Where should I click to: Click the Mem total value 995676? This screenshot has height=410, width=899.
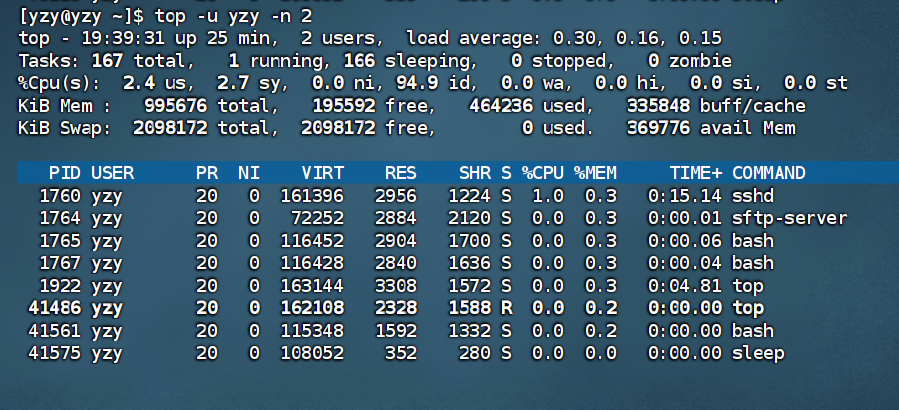click(x=176, y=106)
